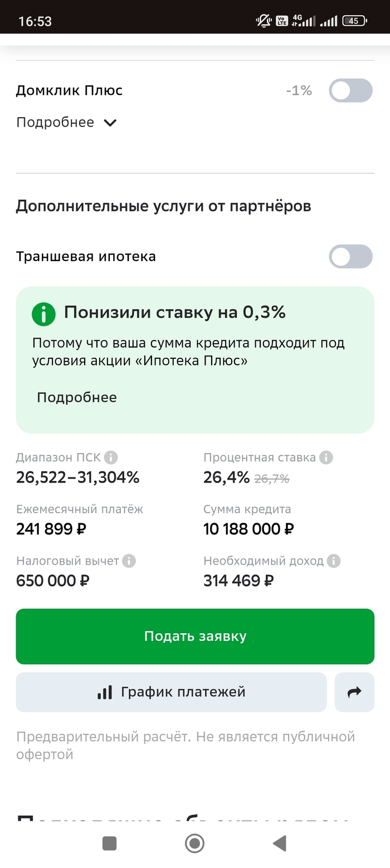Tap battery indicator in status bar

tap(354, 21)
